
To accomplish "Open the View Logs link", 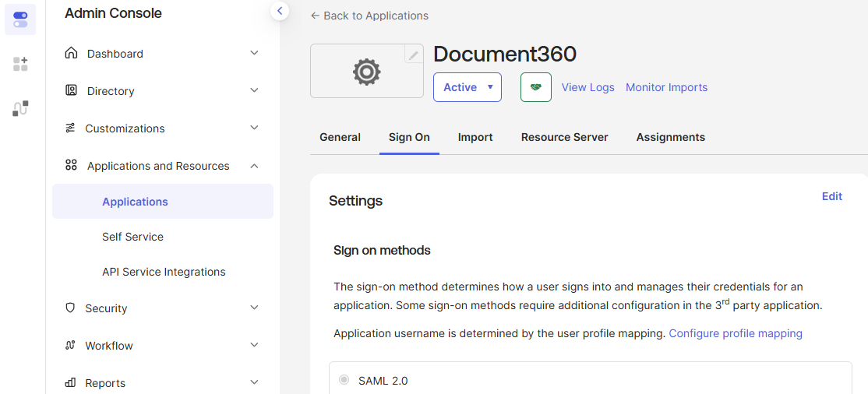I will pos(588,87).
